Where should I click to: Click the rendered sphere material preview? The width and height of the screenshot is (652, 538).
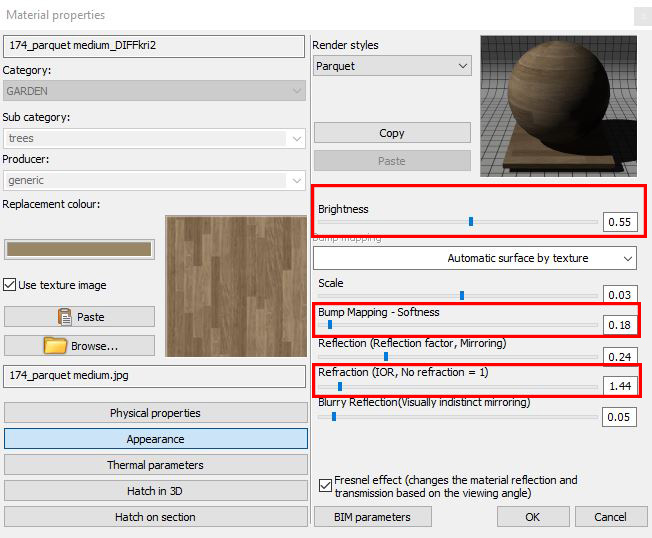click(558, 106)
